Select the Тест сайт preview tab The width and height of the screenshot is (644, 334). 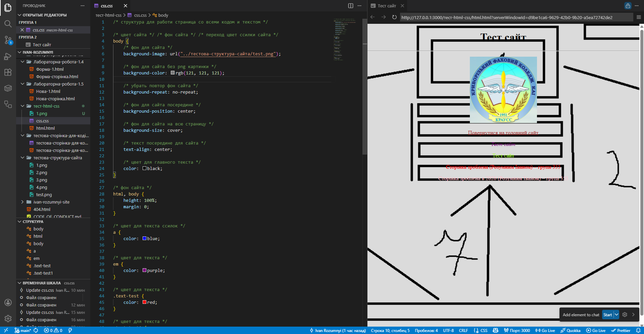387,6
